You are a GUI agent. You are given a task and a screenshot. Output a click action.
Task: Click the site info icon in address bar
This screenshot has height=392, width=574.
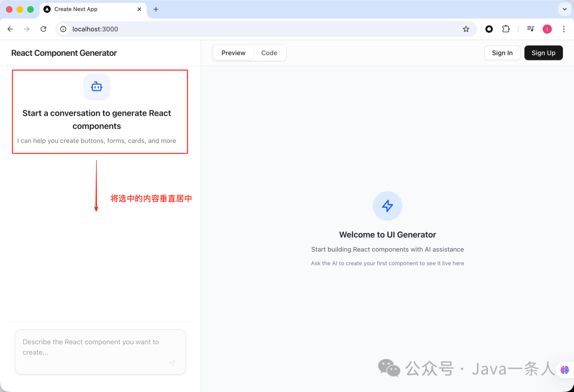tap(63, 29)
